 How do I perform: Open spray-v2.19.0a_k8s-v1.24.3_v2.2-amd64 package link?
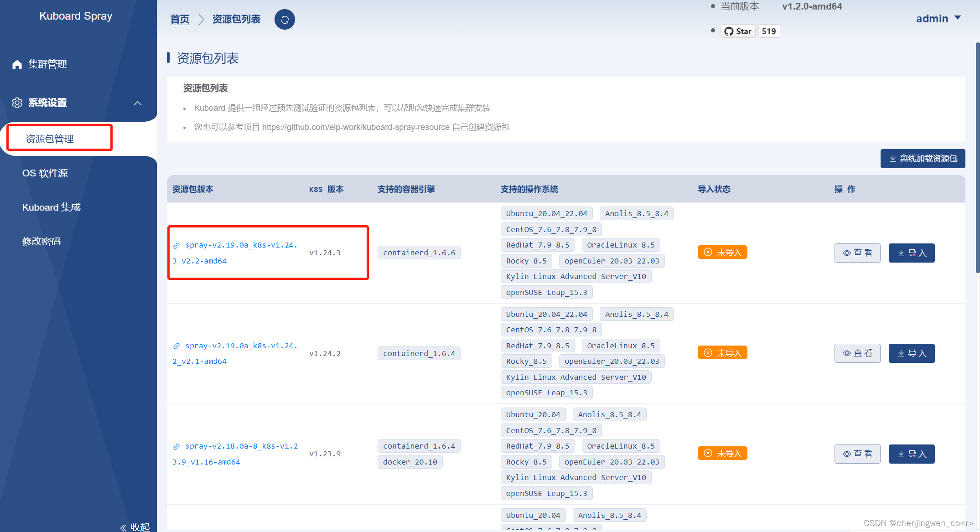(x=235, y=253)
